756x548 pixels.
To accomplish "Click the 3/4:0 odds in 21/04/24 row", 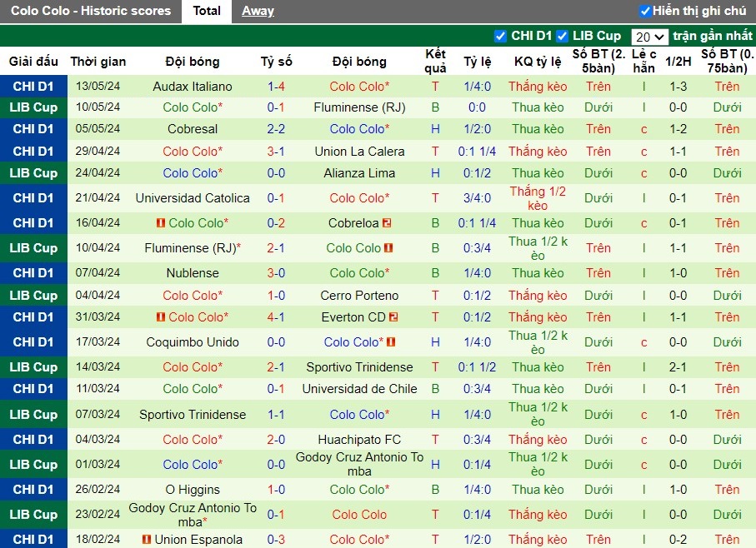I will tap(478, 198).
